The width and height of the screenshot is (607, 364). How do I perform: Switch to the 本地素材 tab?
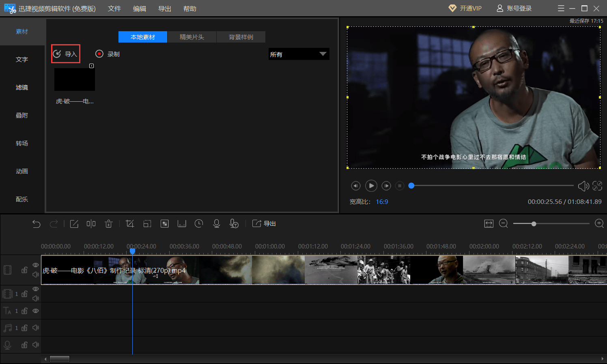pos(143,37)
